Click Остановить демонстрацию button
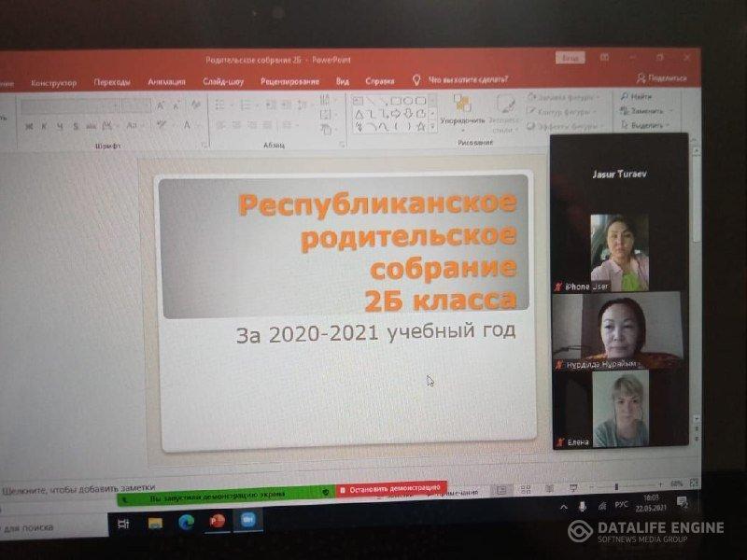The width and height of the screenshot is (747, 560). click(390, 488)
